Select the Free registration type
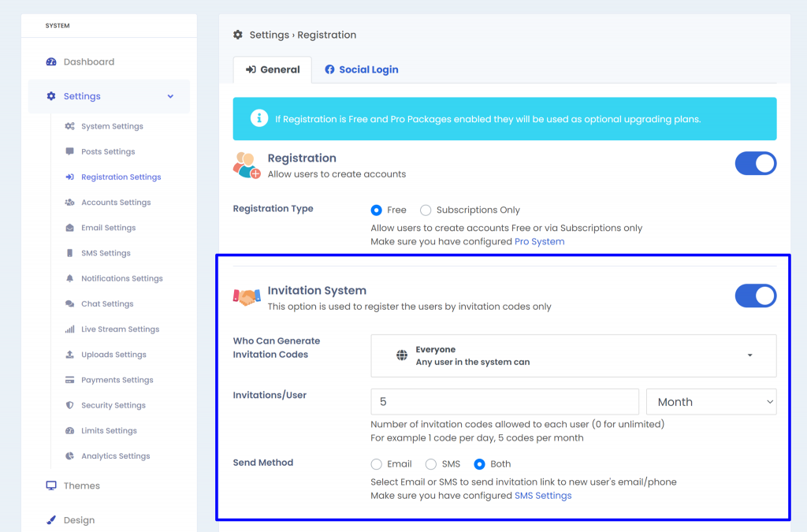The width and height of the screenshot is (807, 532). click(x=376, y=210)
